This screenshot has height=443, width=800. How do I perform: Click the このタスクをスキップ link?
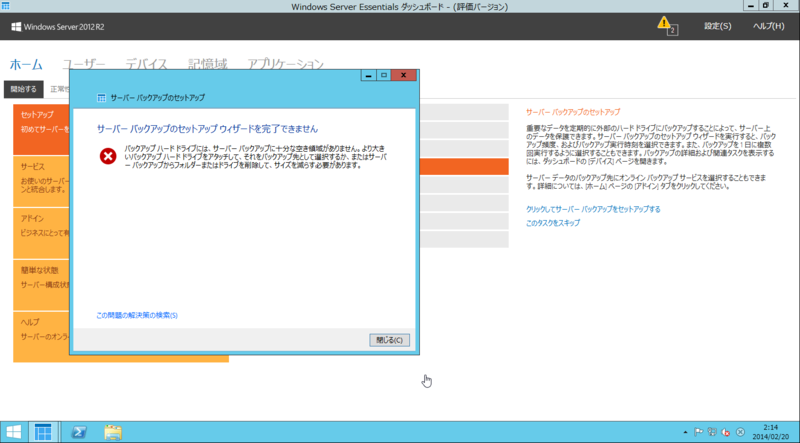point(553,223)
